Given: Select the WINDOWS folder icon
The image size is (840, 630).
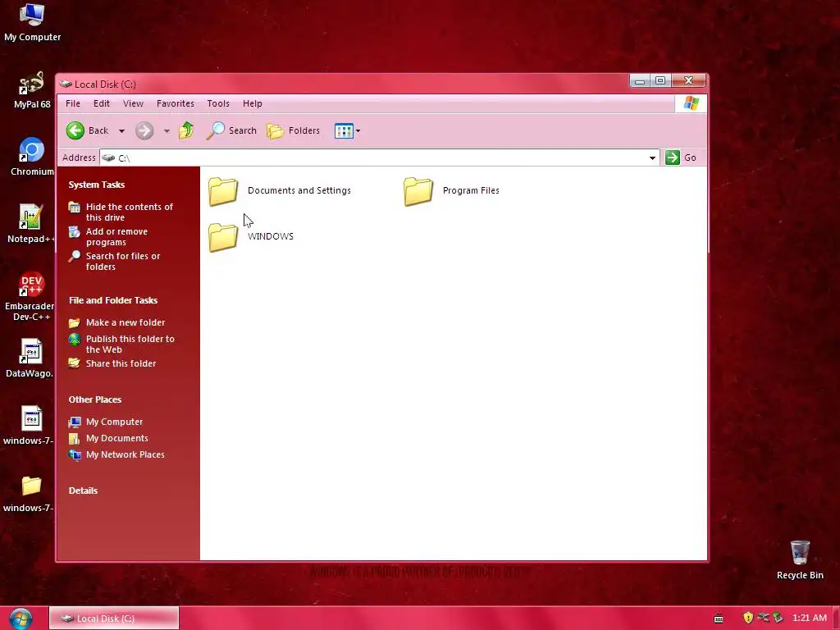Looking at the screenshot, I should click(223, 237).
